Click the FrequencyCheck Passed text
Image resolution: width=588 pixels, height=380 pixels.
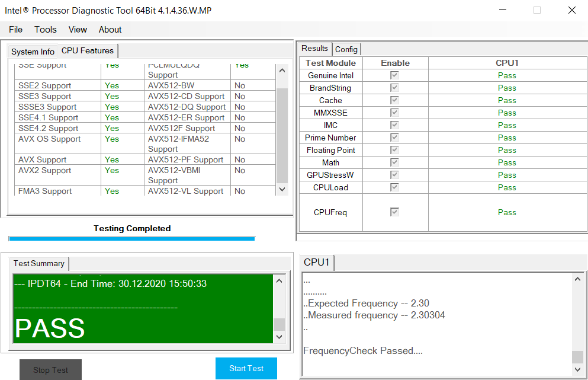click(363, 351)
